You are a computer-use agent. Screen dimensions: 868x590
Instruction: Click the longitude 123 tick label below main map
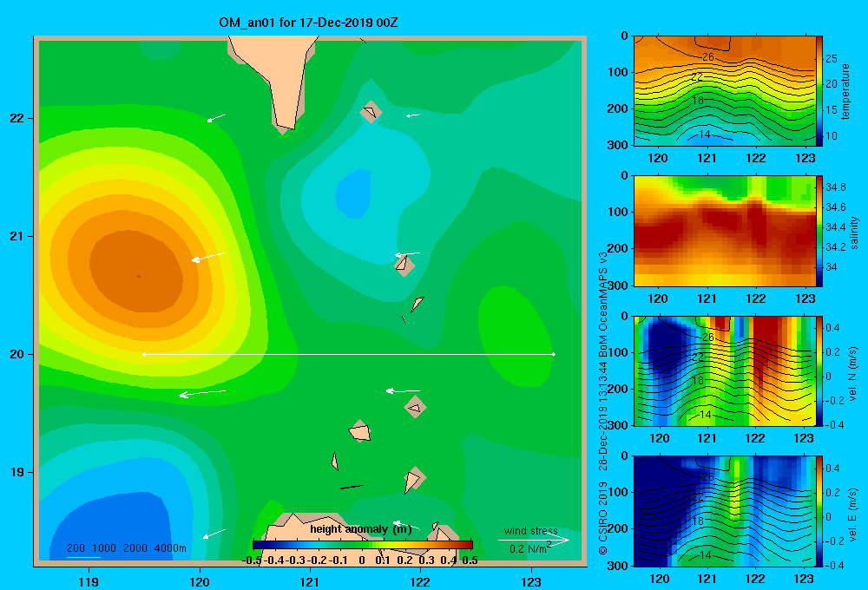pyautogui.click(x=531, y=581)
